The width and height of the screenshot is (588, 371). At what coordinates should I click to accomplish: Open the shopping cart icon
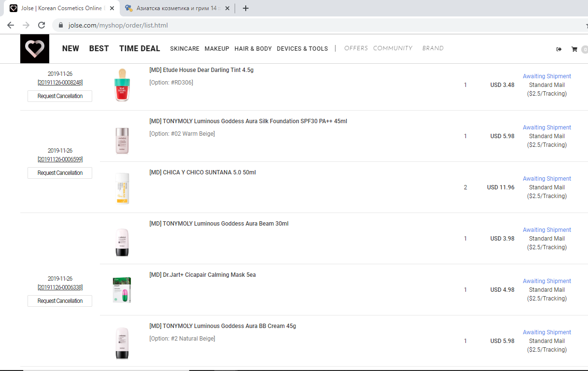coord(574,49)
